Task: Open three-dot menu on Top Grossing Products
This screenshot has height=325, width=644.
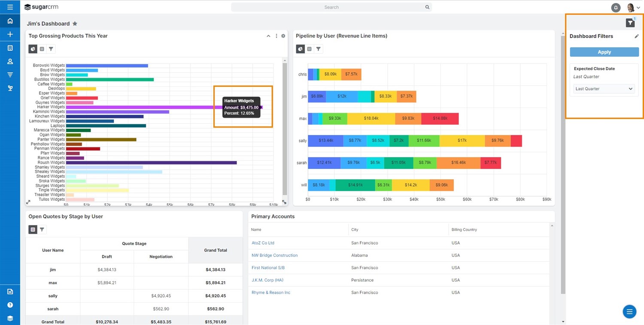Action: (276, 36)
